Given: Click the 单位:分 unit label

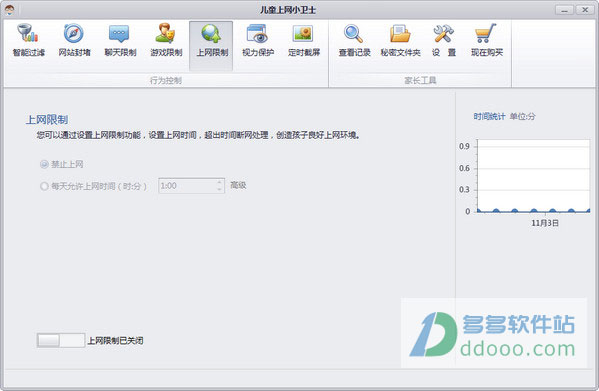Looking at the screenshot, I should 522,116.
